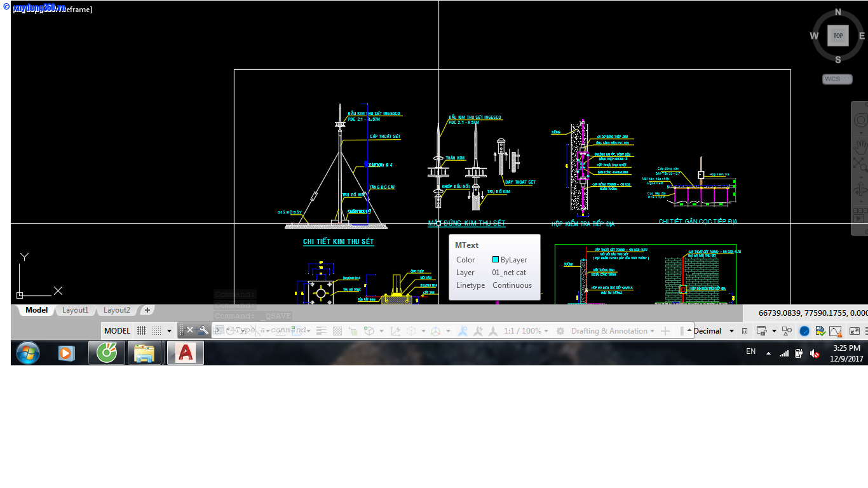Open the Decimal units dropdown
Viewport: 868px width, 488px height.
click(x=714, y=330)
